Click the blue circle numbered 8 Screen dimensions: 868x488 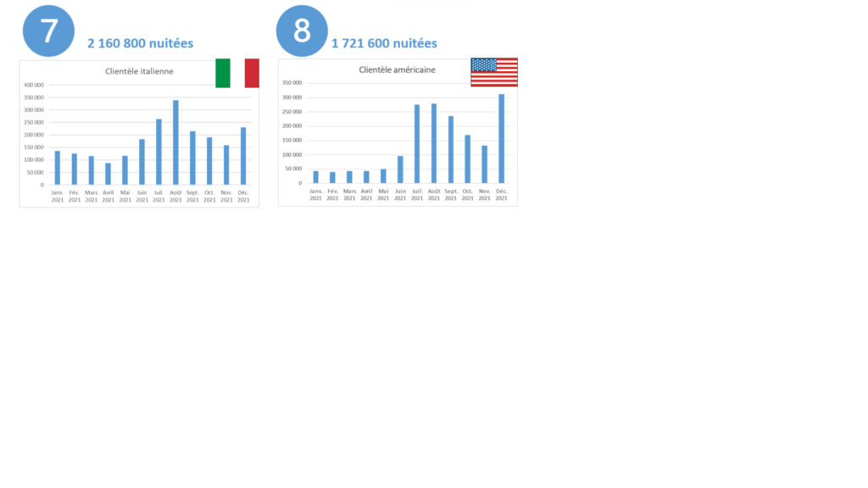point(302,31)
